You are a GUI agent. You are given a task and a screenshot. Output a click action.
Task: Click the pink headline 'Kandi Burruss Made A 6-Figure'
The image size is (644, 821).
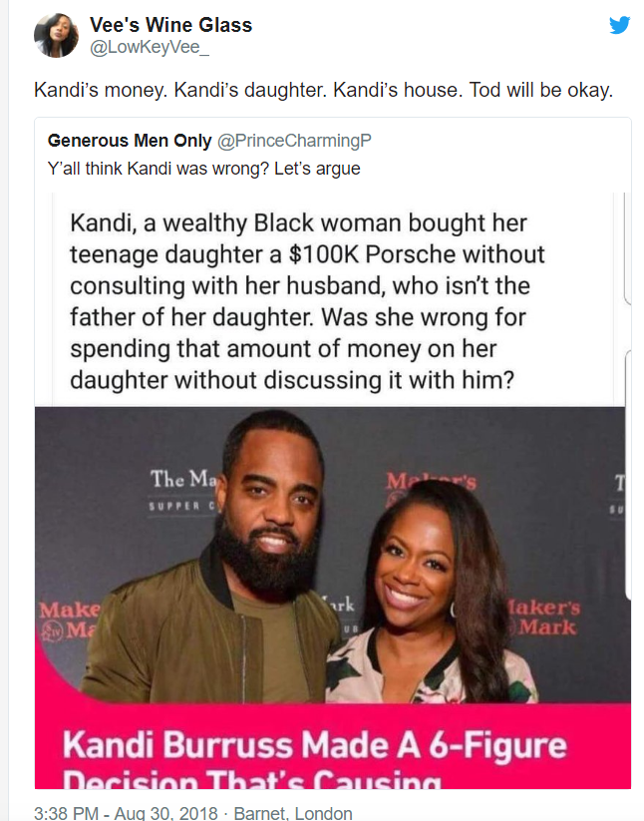[314, 744]
